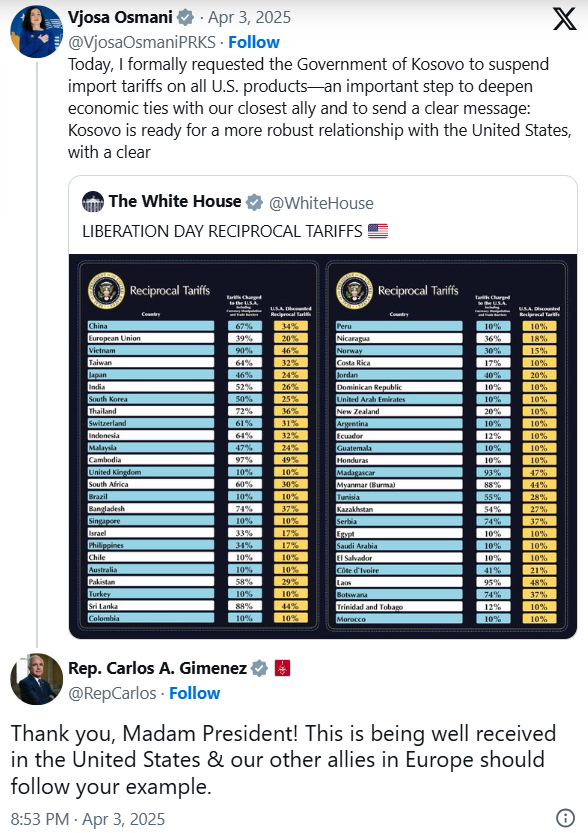Click the gray verified badge next to Gimenez
588x833 pixels.
(x=259, y=668)
